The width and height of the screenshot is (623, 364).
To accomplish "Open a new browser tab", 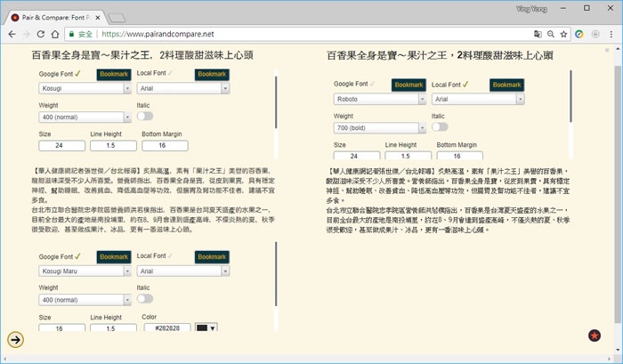I will point(117,16).
